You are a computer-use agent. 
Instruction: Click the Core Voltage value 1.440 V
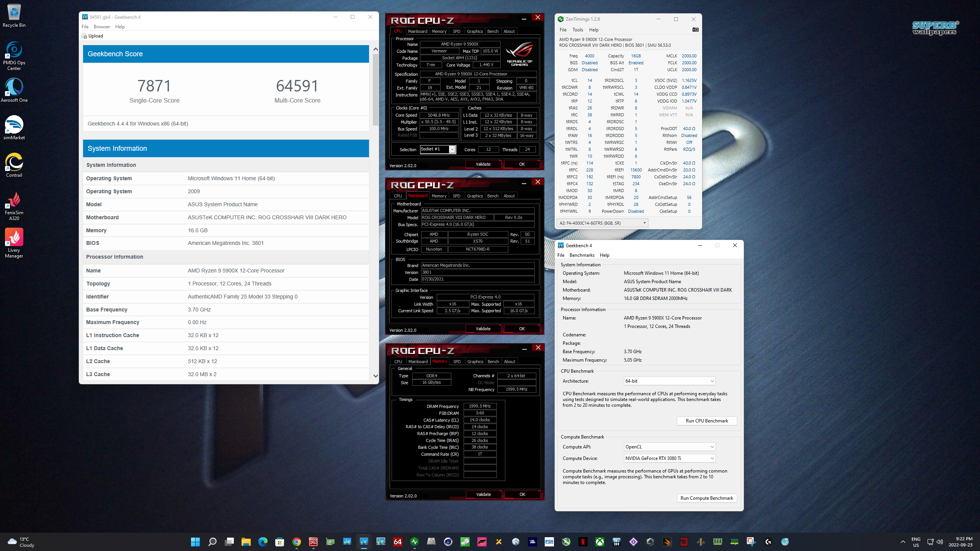pos(486,65)
